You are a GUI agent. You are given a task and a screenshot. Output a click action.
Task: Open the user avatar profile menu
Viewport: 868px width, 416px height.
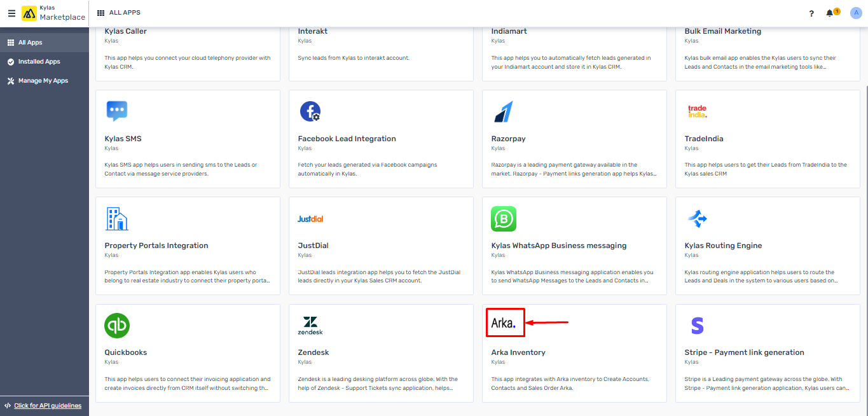(855, 13)
